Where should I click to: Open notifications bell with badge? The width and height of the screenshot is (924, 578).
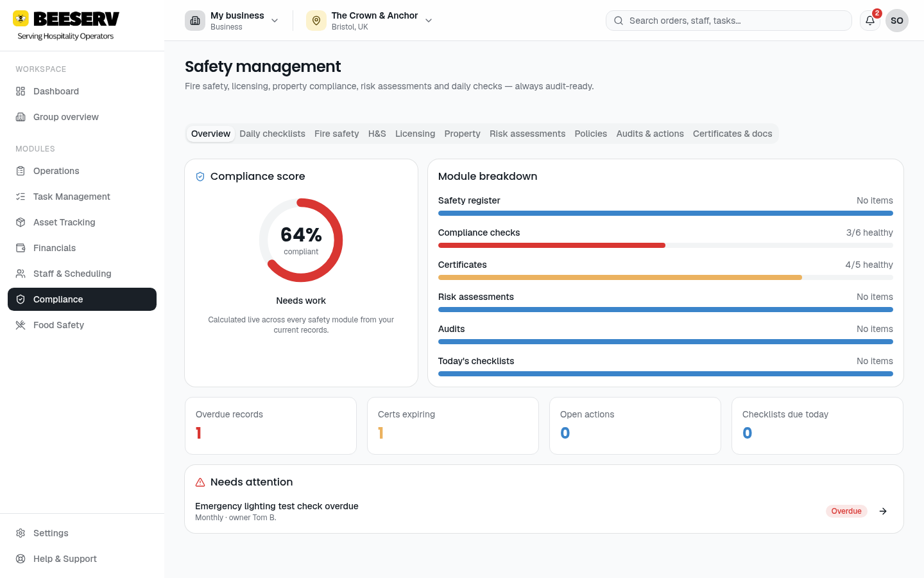point(870,21)
